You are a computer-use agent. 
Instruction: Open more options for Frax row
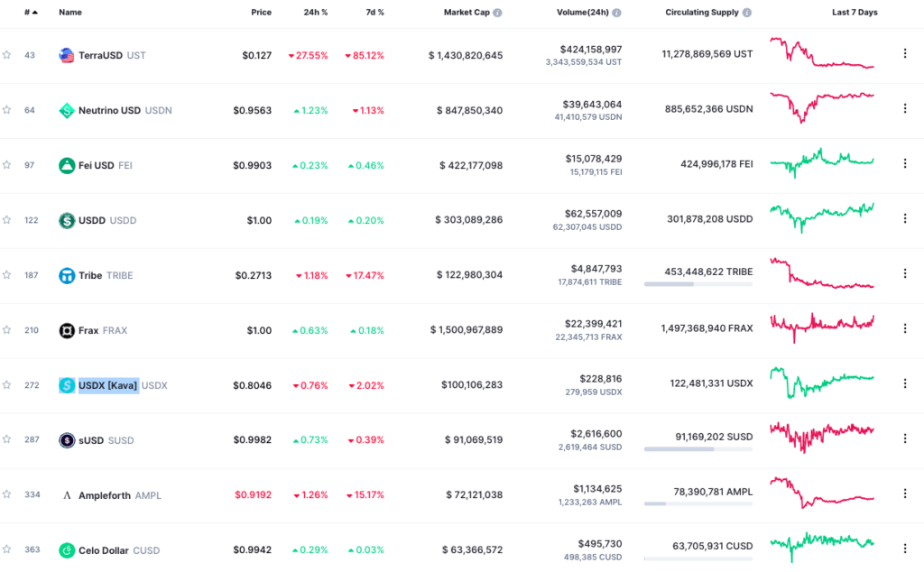(x=905, y=329)
